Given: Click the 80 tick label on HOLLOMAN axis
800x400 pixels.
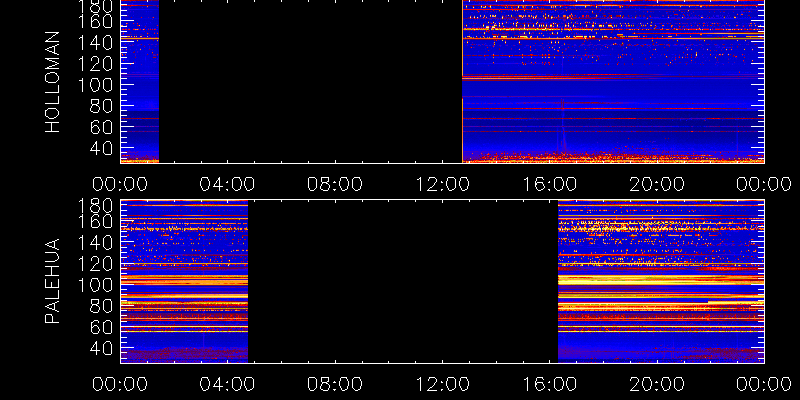Looking at the screenshot, I should click(x=101, y=106).
